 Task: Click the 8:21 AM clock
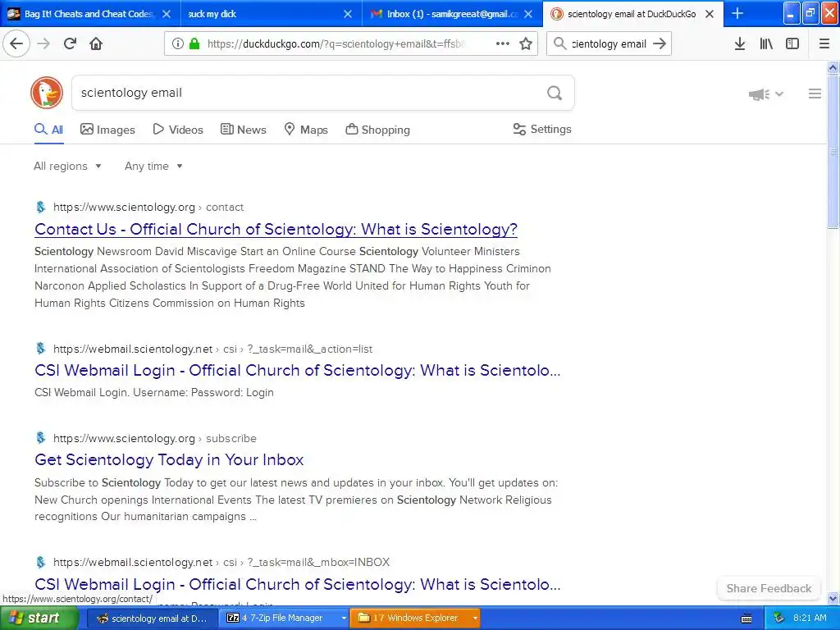[810, 619]
